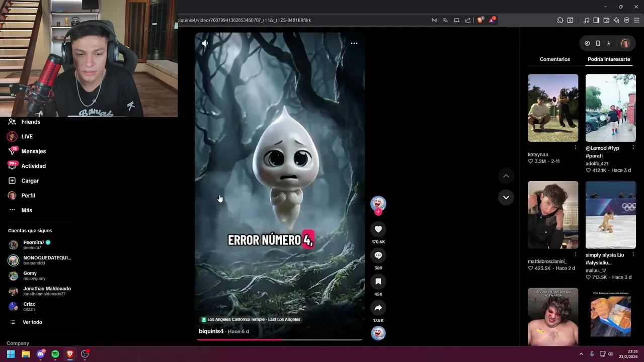This screenshot has height=362, width=644.
Task: Open the Brave Shields lion icon
Action: point(480,20)
